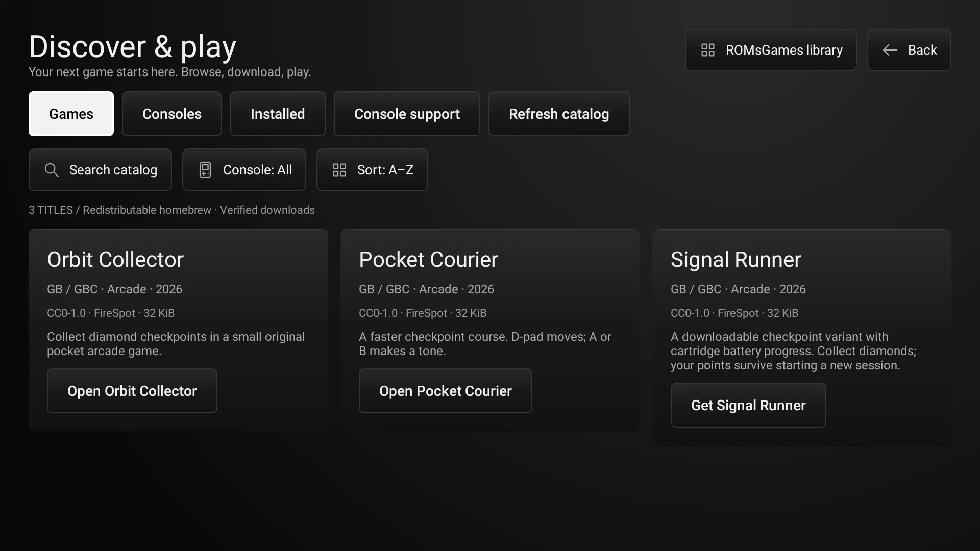
Task: Click the grid icon beside Sort: A–Z
Action: 339,170
